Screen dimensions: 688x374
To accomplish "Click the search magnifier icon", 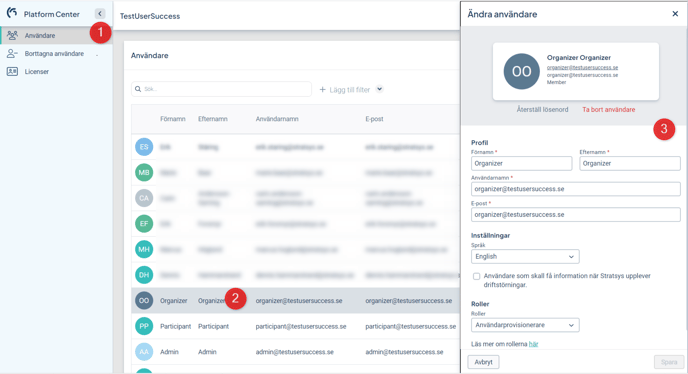I will coord(138,89).
